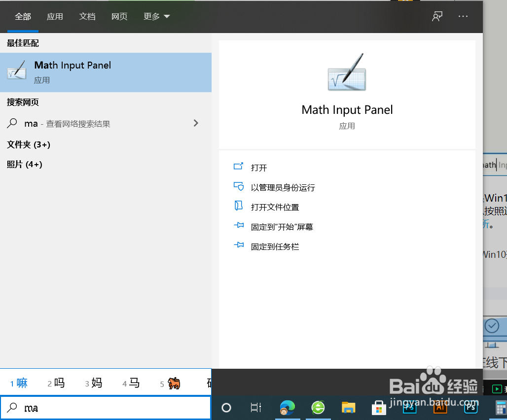Click the search magnifier icon in search box
Image resolution: width=507 pixels, height=420 pixels.
12,408
